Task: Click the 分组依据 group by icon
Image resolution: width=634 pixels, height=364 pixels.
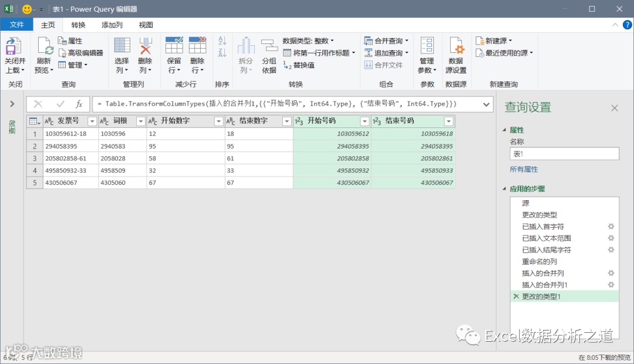Action: (x=269, y=45)
